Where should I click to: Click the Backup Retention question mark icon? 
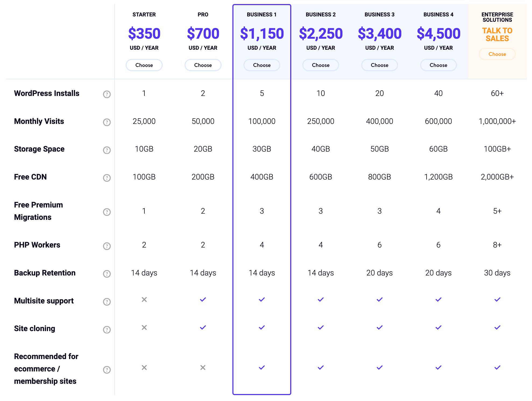[107, 274]
